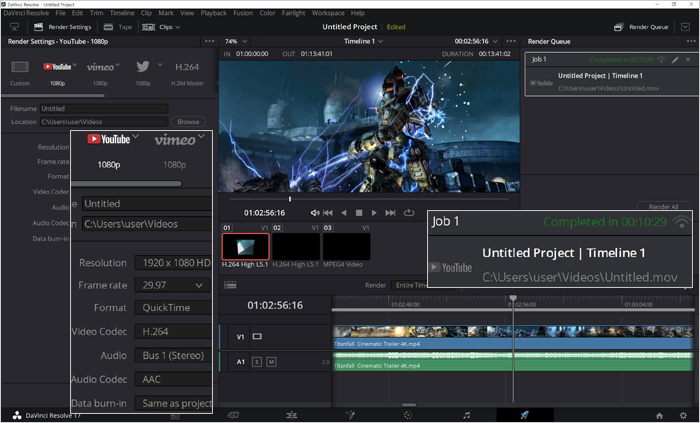Screen dimensions: 700x423
Task: Edit Job 1 with the pencil icon
Action: click(x=676, y=60)
